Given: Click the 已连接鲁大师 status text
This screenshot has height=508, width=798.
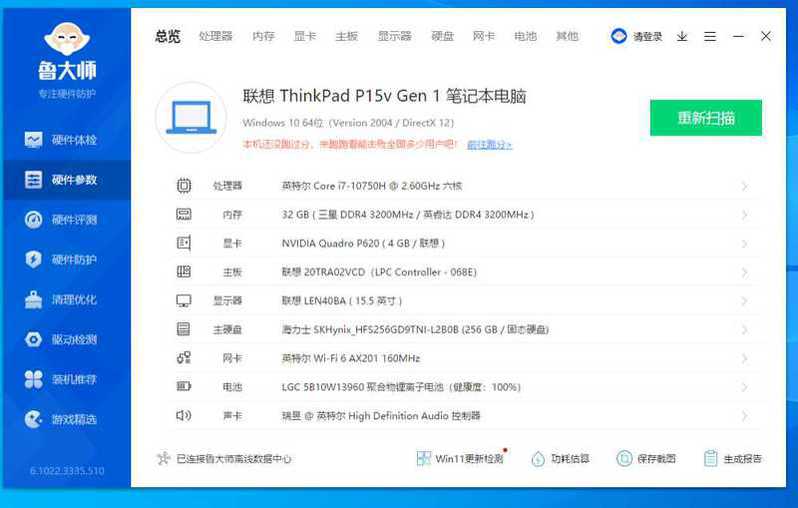Looking at the screenshot, I should pyautogui.click(x=234, y=459).
